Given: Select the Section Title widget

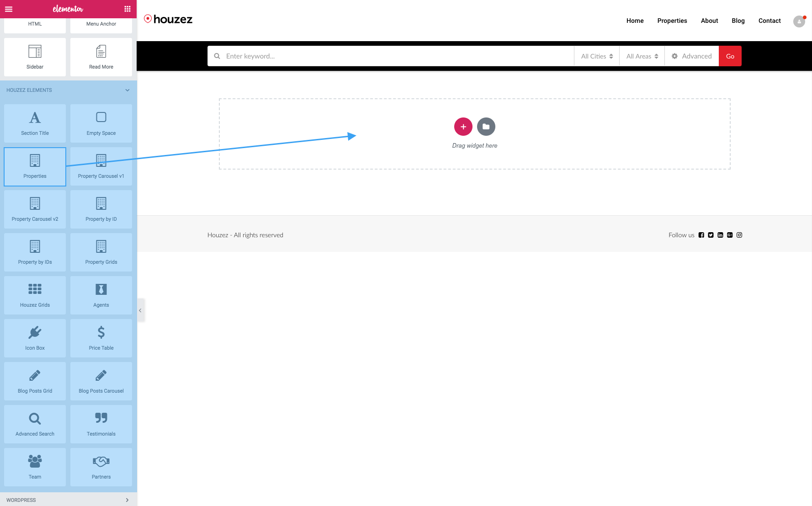Looking at the screenshot, I should coord(35,123).
